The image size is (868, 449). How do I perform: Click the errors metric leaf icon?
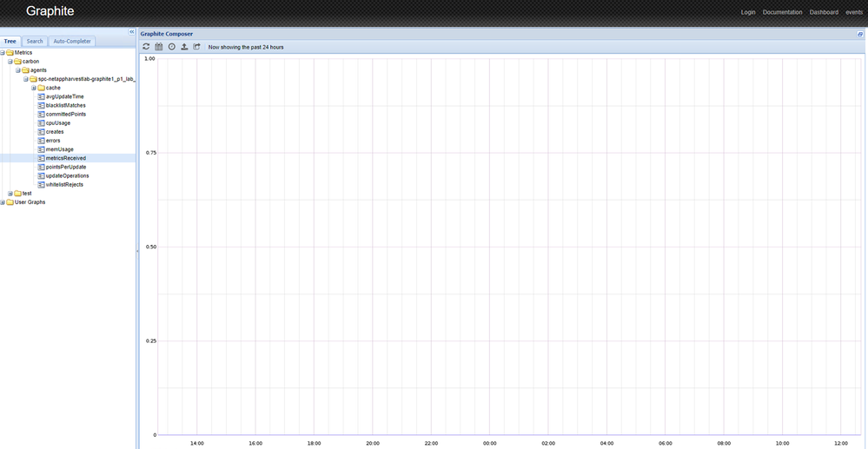point(41,141)
